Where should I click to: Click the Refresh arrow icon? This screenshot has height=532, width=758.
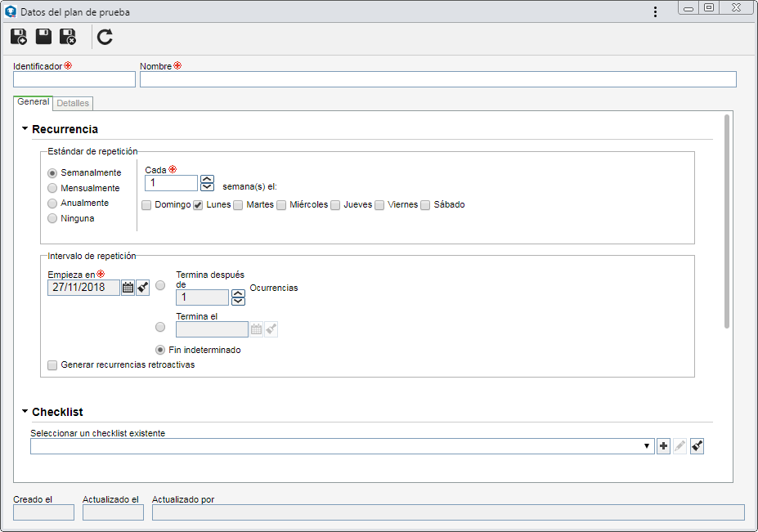coord(105,38)
